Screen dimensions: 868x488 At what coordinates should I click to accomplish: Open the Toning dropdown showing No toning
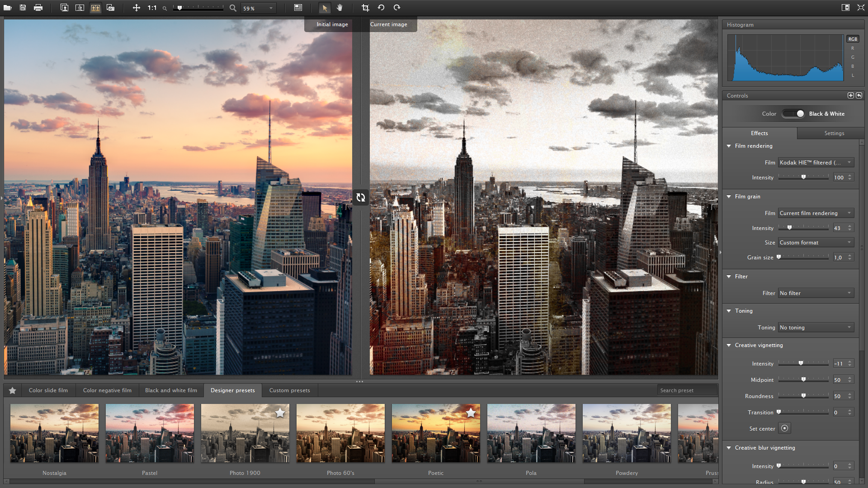click(x=816, y=328)
